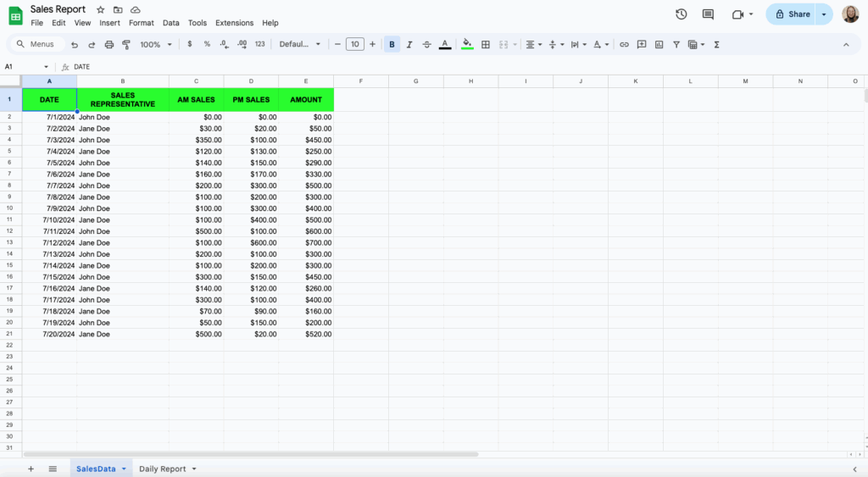This screenshot has height=477, width=868.
Task: Star the Sales Report document
Action: 100,10
